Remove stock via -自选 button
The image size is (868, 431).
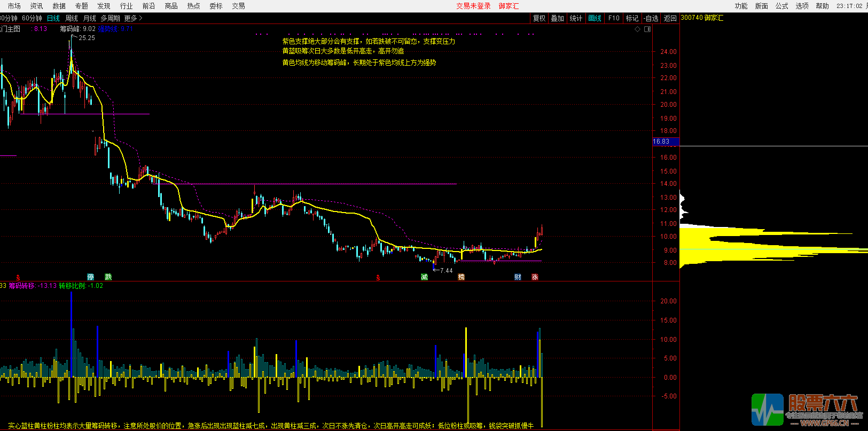click(x=651, y=18)
